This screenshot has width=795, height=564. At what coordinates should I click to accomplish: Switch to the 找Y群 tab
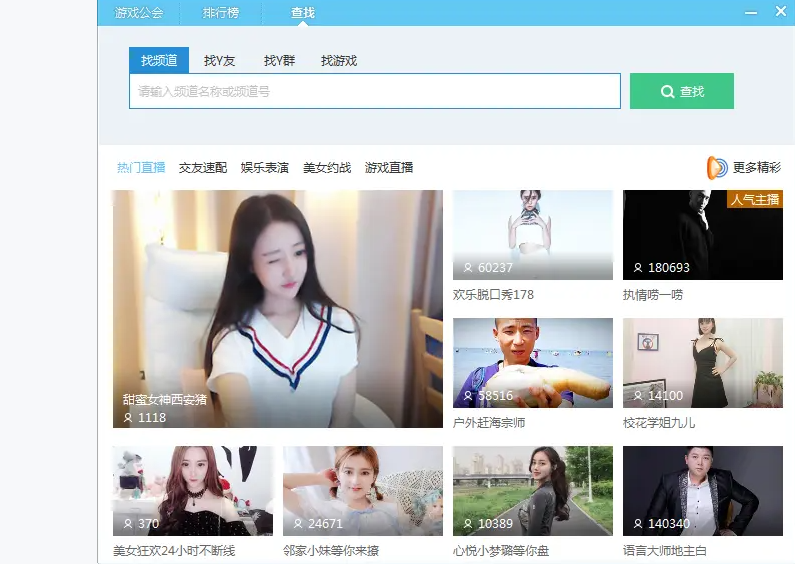point(279,61)
